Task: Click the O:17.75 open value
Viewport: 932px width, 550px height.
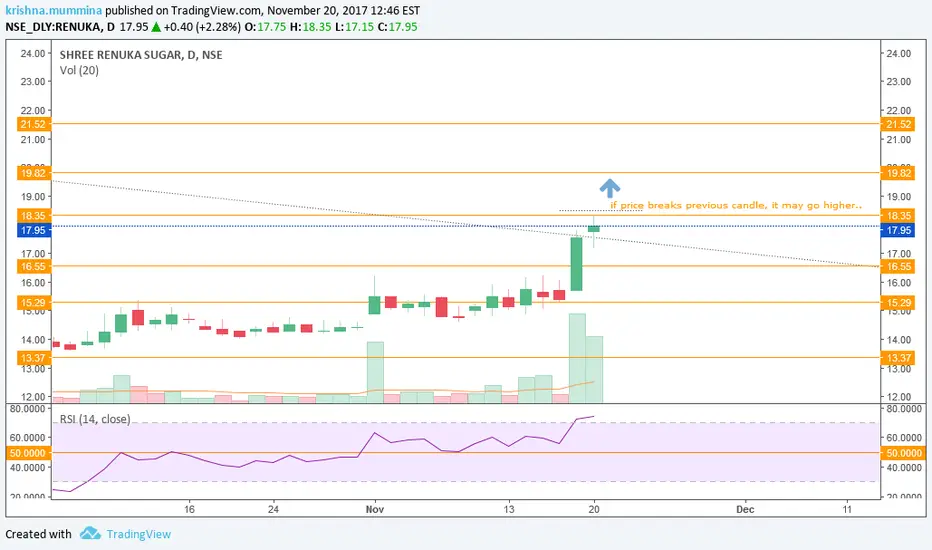Action: point(265,27)
